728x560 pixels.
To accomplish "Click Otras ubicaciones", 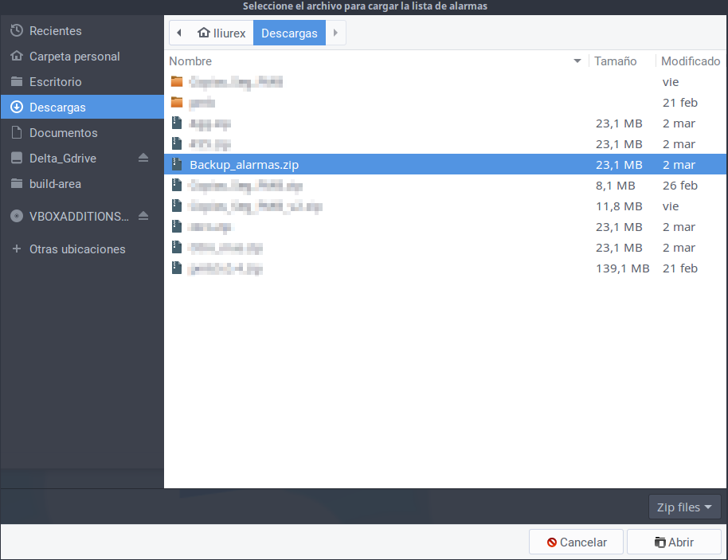I will pos(76,249).
